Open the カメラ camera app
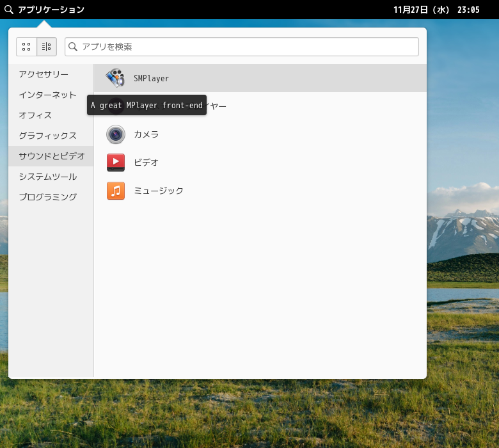This screenshot has height=448, width=499. [260, 134]
